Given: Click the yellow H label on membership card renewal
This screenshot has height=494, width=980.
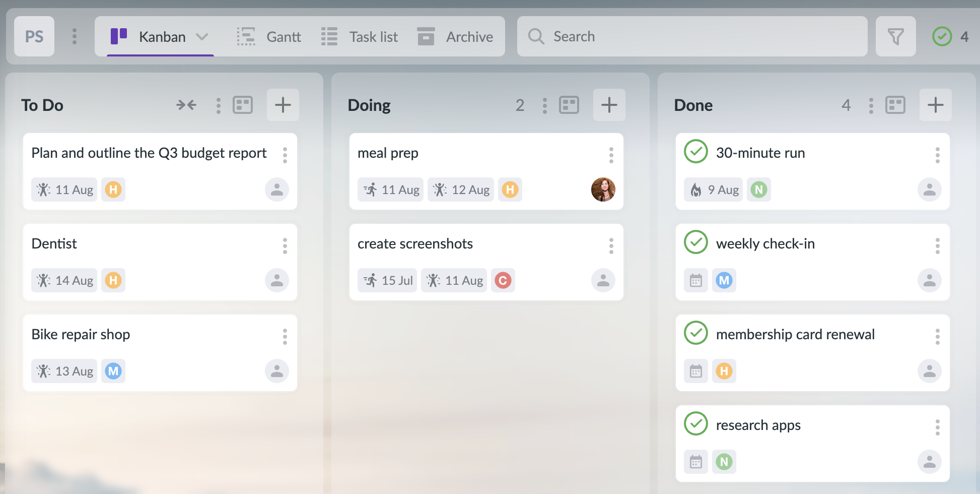Looking at the screenshot, I should point(724,371).
